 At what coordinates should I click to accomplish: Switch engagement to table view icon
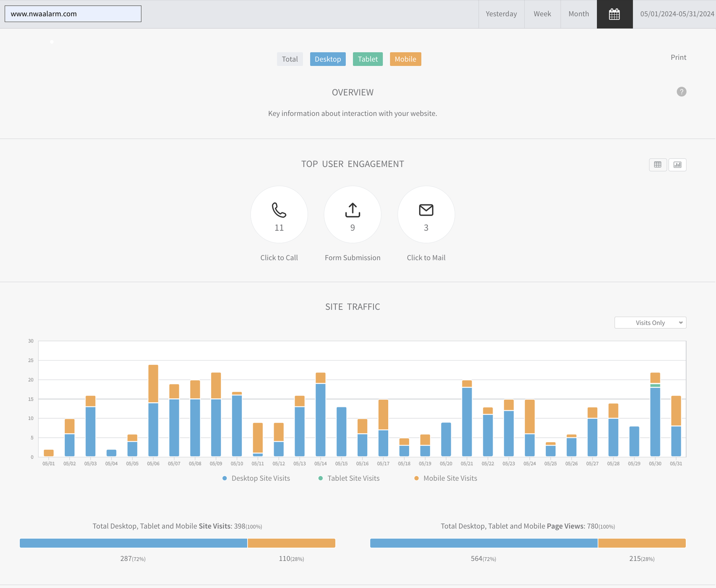click(x=657, y=165)
